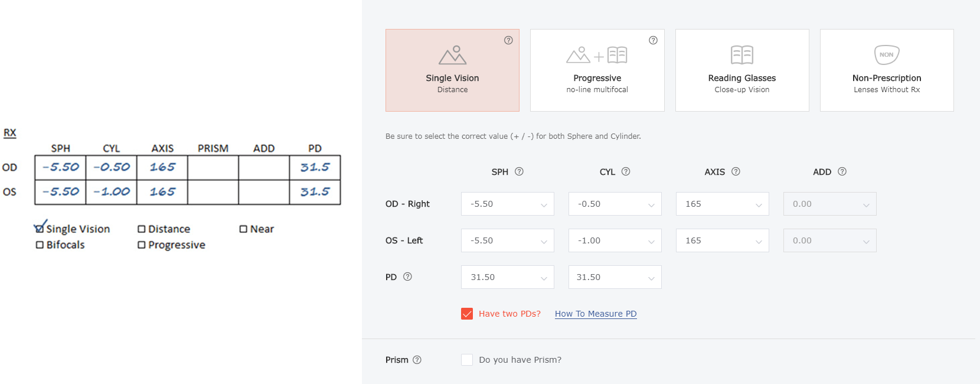Open OS Left CYL dropdown
The height and width of the screenshot is (384, 980).
(x=615, y=240)
